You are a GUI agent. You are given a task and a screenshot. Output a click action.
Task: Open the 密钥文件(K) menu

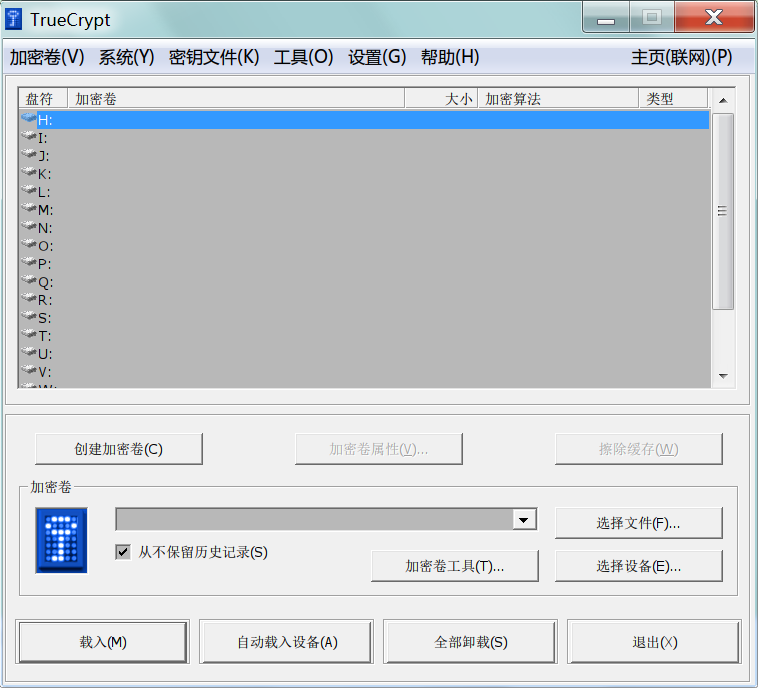click(214, 58)
